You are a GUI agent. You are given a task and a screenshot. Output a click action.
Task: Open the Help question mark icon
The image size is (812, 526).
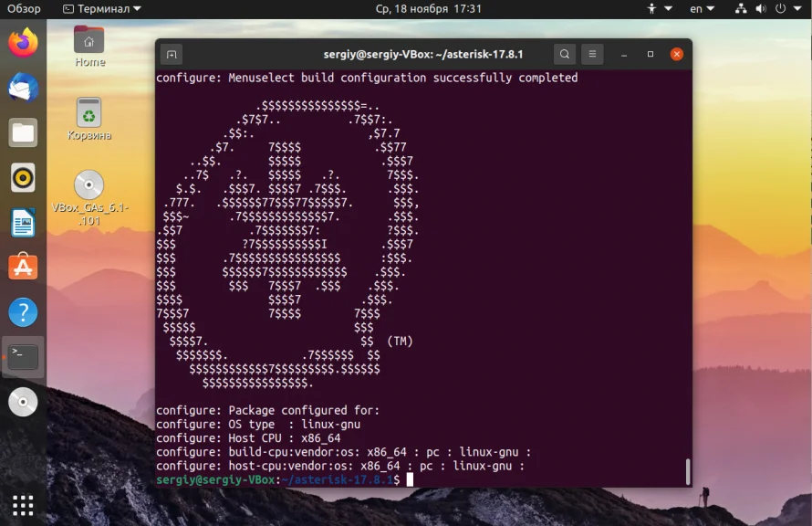pyautogui.click(x=23, y=312)
